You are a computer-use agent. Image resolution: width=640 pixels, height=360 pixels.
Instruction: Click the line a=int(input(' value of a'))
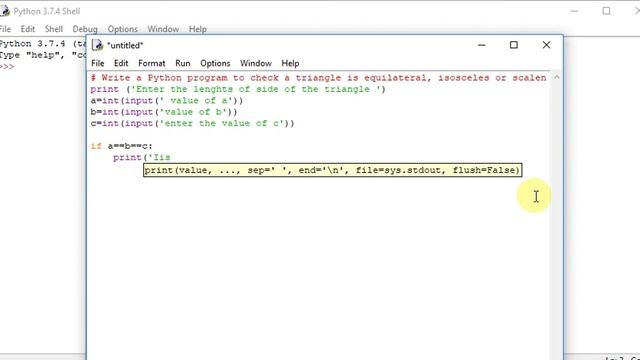pos(167,100)
